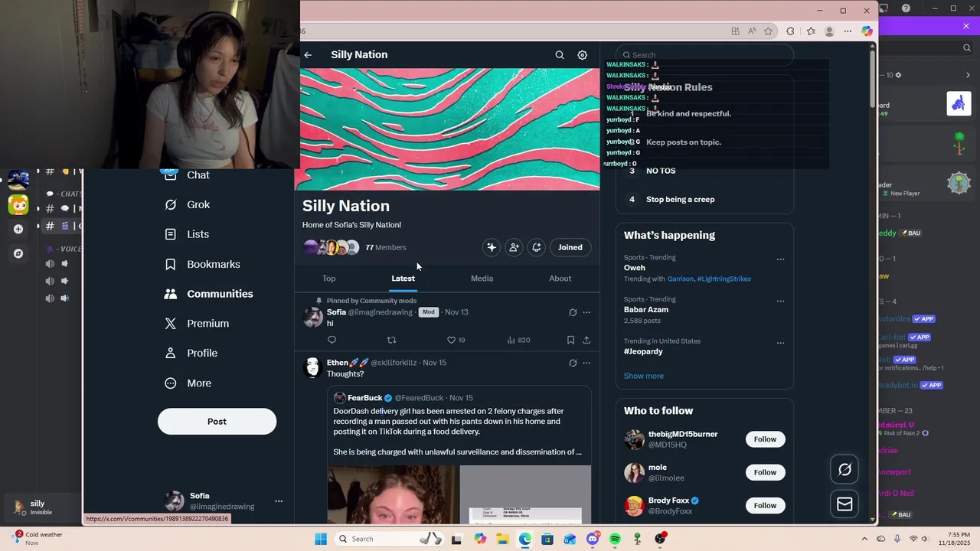Open the Garrison trending link

681,279
